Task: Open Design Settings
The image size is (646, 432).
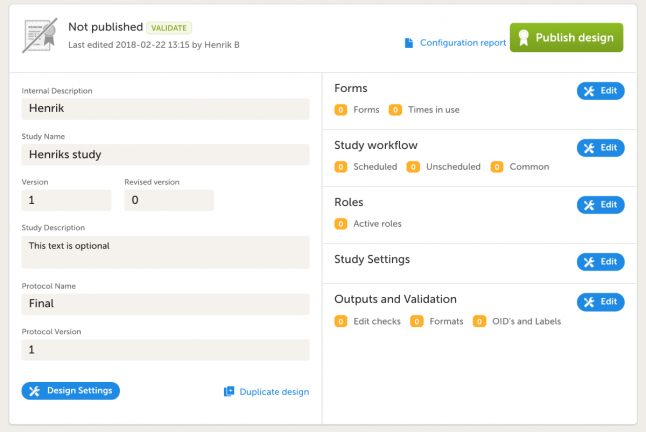Action: 70,391
